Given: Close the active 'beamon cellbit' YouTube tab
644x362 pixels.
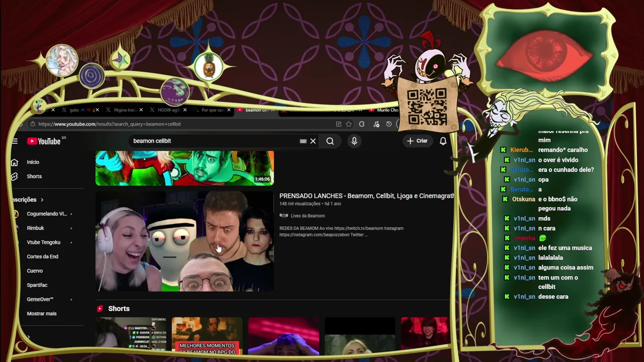Looking at the screenshot, I should click(272, 110).
